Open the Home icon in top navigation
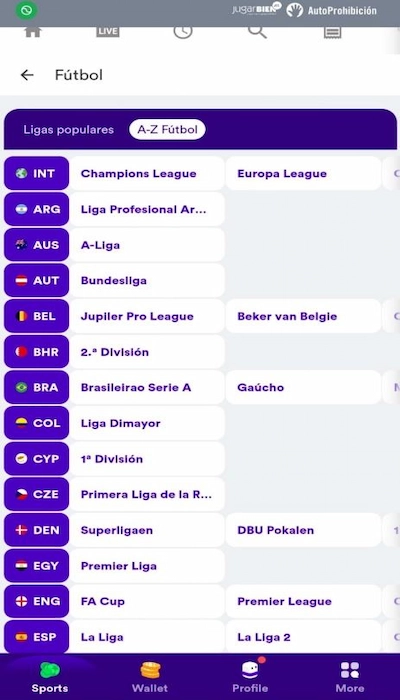 (33, 32)
